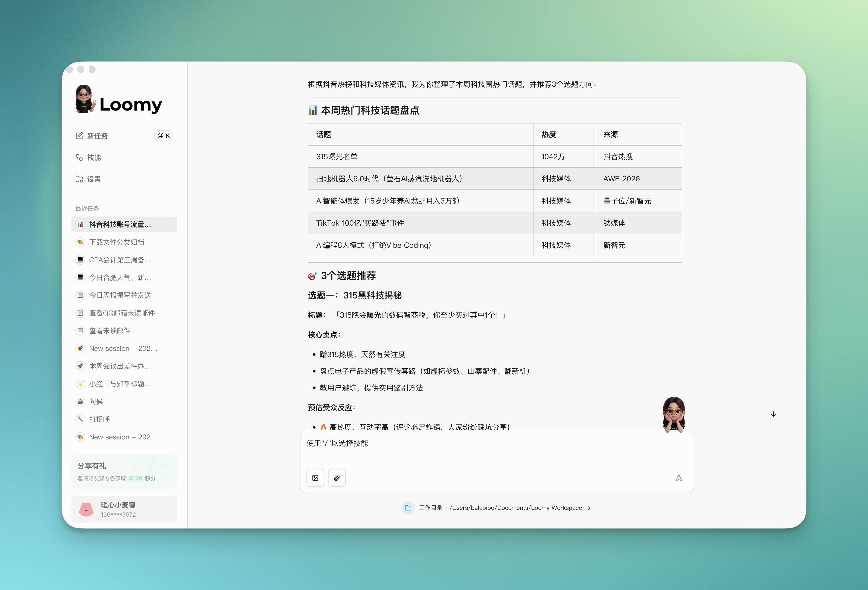Open user profile 暖心小麦穗
868x590 pixels.
124,509
